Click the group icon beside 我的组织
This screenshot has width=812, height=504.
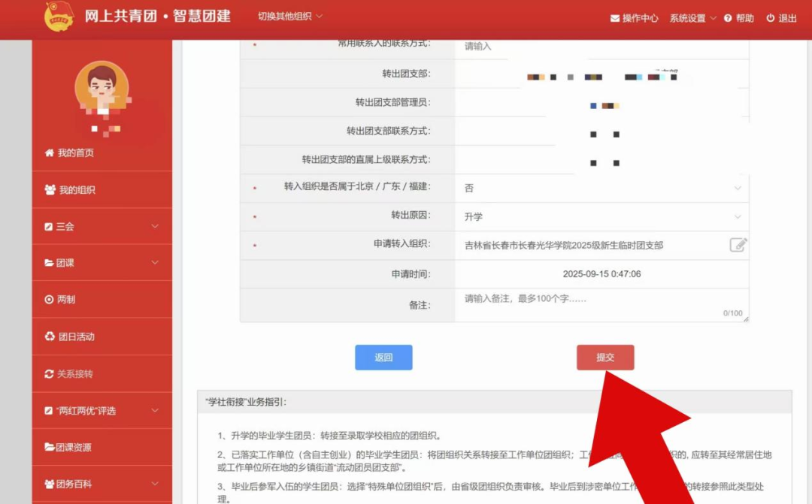pos(50,190)
